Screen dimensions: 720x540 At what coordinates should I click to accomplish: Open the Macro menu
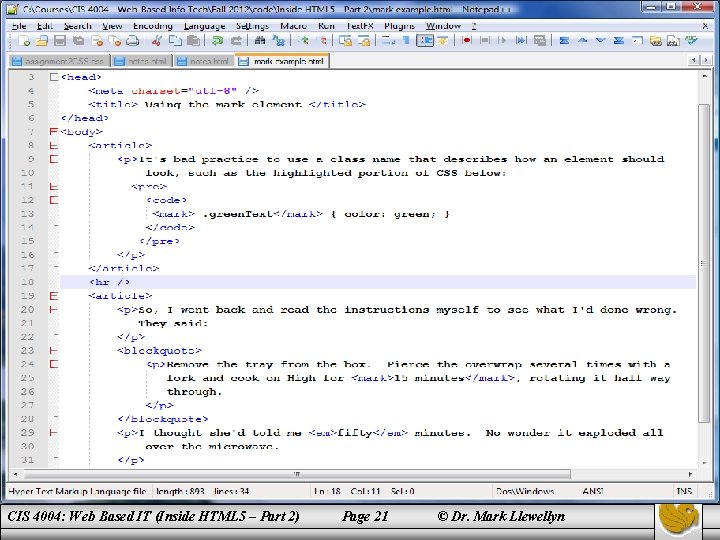click(293, 26)
